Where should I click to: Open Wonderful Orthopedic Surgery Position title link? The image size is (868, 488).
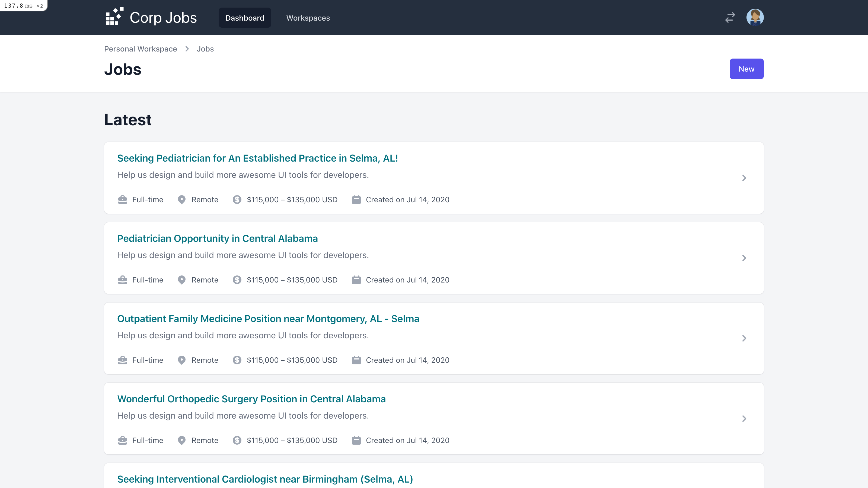click(x=251, y=399)
